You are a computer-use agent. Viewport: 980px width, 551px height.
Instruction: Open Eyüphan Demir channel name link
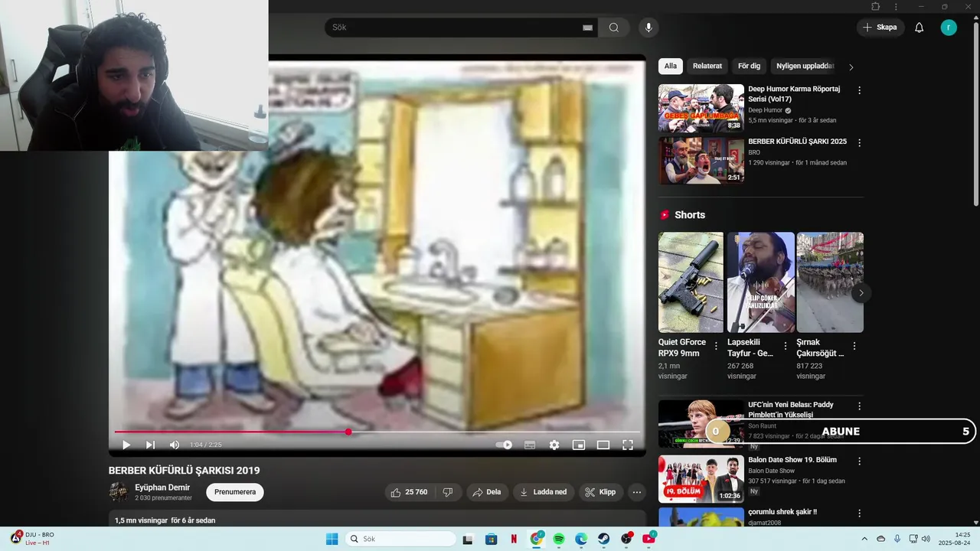(162, 487)
